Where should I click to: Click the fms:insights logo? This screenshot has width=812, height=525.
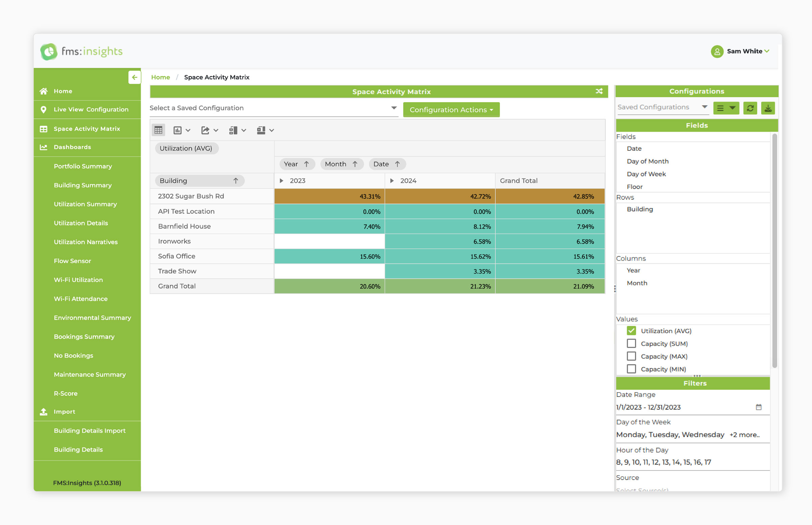click(x=82, y=51)
